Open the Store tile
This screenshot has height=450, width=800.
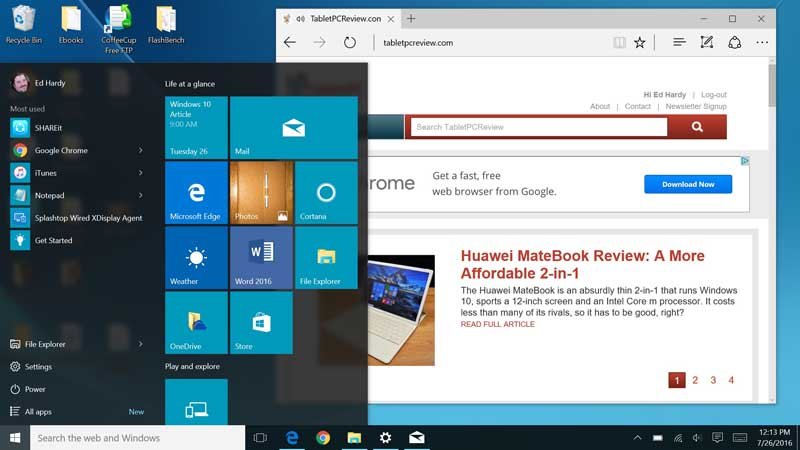(x=261, y=322)
